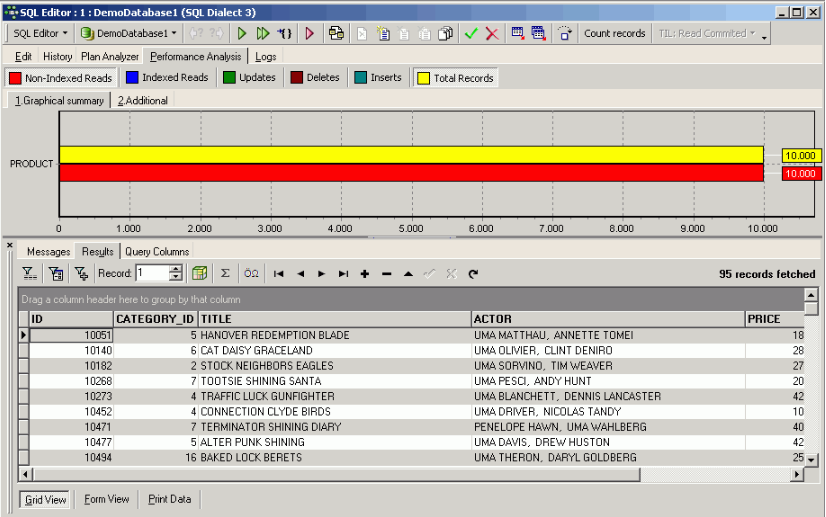Screen dimensions: 826x517
Task: Click the green commit checkmark icon
Action: pyautogui.click(x=471, y=33)
